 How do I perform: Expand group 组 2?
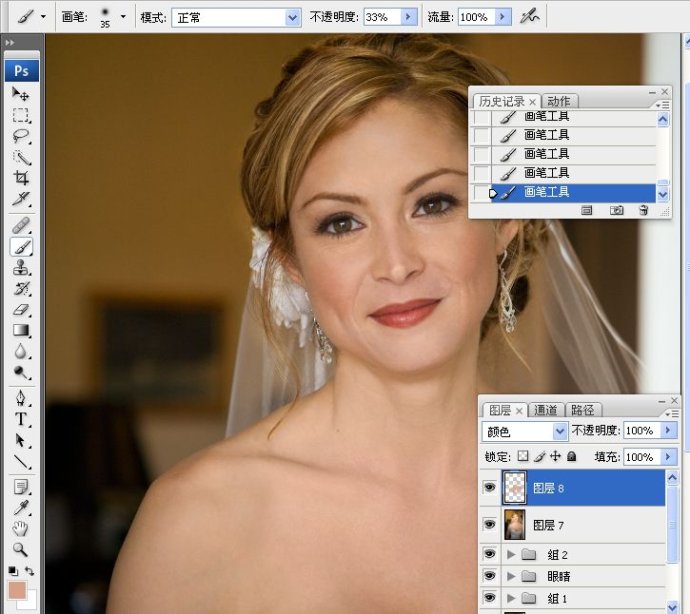coord(511,554)
